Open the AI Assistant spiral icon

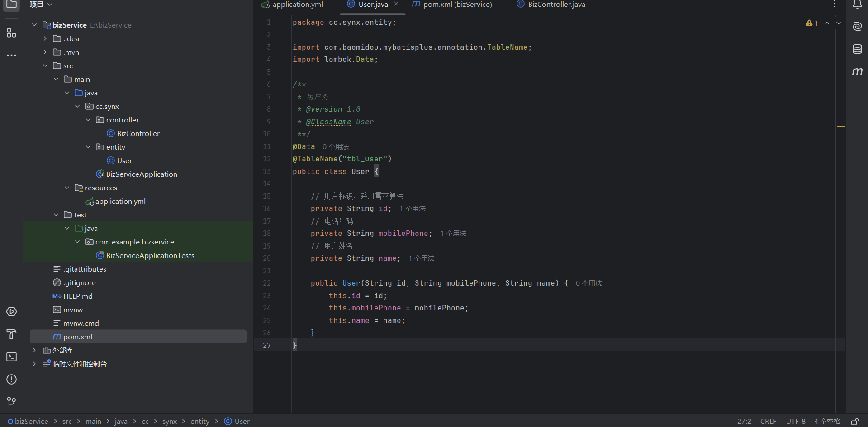click(x=857, y=27)
